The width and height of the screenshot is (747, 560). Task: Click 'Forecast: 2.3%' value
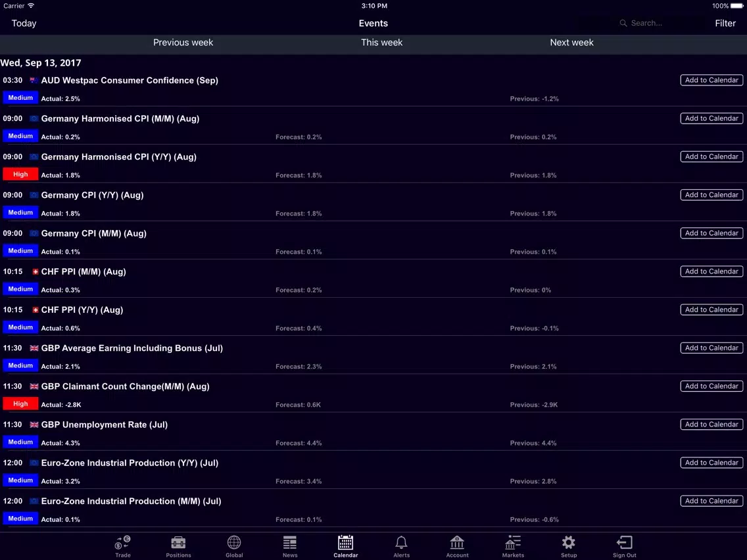click(x=299, y=367)
